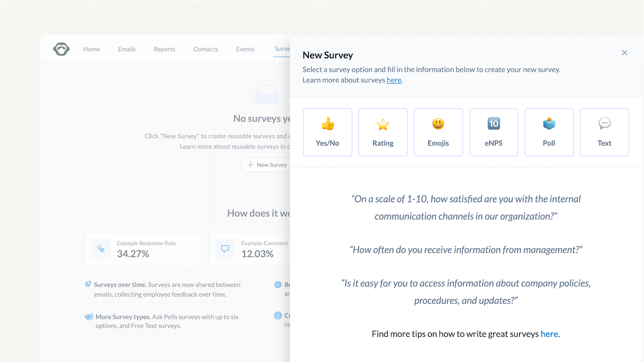The image size is (644, 362).
Task: Click the comment icon beside Example Comment
Action: pos(225,249)
